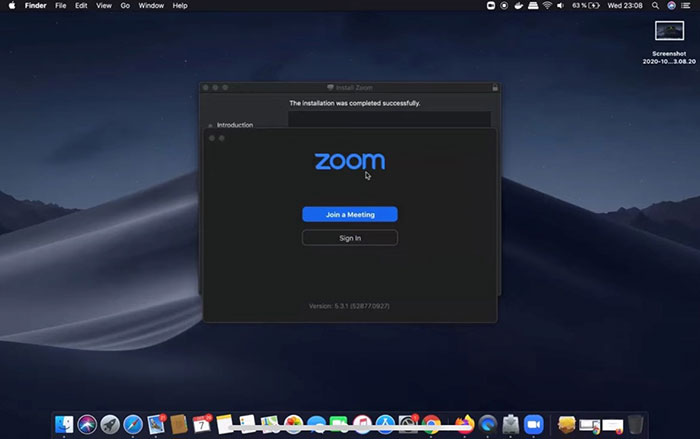Open Safari in the dock
This screenshot has height=439, width=700.
(133, 424)
